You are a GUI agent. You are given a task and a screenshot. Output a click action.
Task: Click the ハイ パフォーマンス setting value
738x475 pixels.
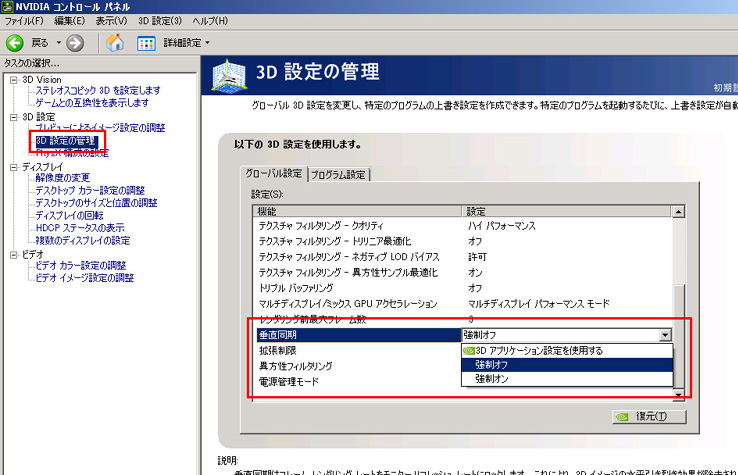502,226
